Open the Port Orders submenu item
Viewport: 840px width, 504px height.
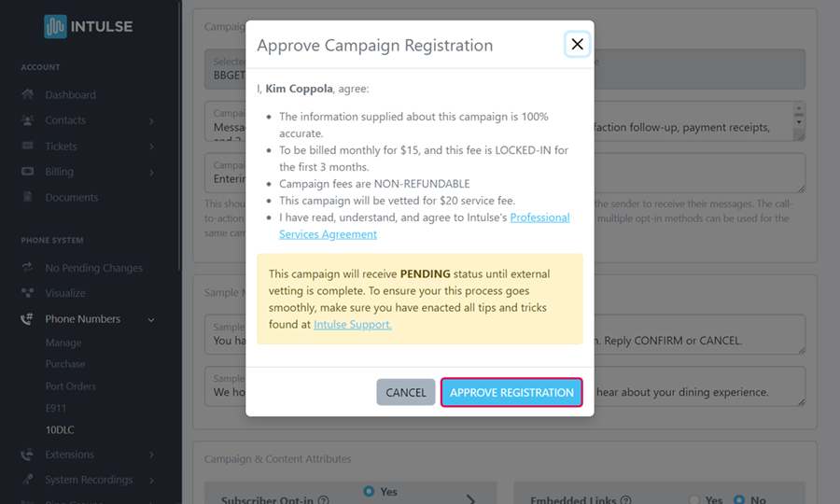click(71, 386)
